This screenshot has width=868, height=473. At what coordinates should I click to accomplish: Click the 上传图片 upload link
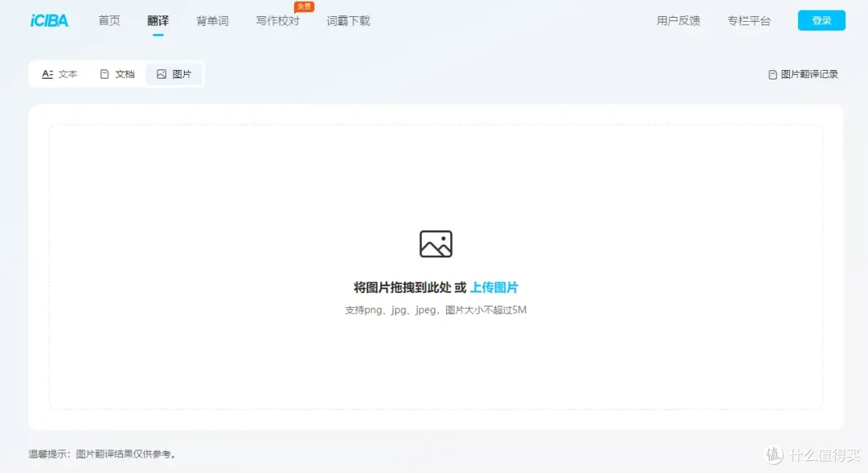pyautogui.click(x=493, y=287)
